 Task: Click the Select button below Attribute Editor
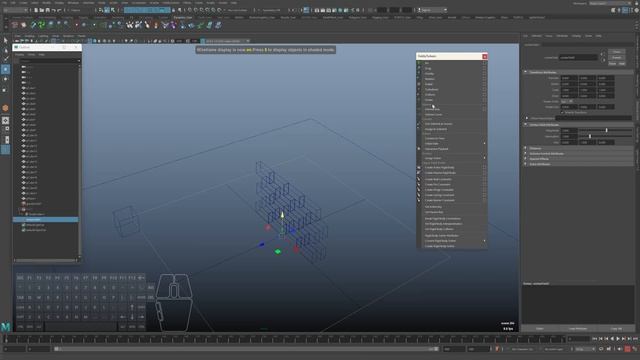(540, 329)
